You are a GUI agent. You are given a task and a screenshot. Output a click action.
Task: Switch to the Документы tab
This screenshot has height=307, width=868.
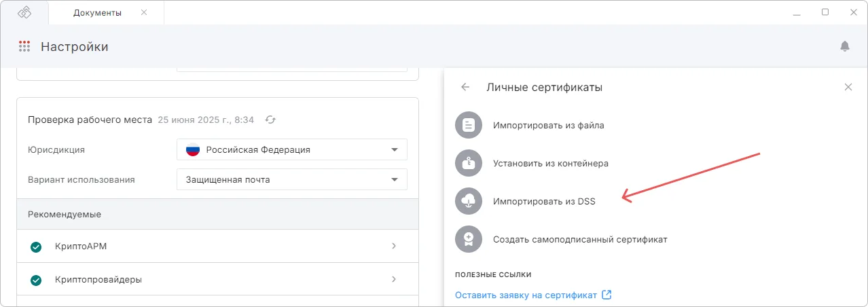(97, 12)
